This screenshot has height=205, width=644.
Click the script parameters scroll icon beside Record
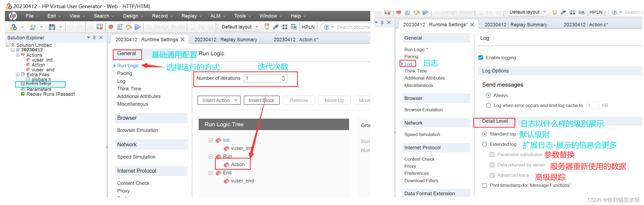(x=120, y=27)
